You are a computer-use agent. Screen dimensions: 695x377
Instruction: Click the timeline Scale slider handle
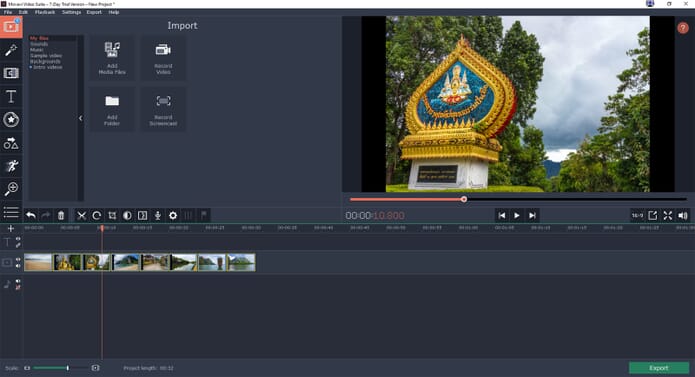(x=67, y=368)
